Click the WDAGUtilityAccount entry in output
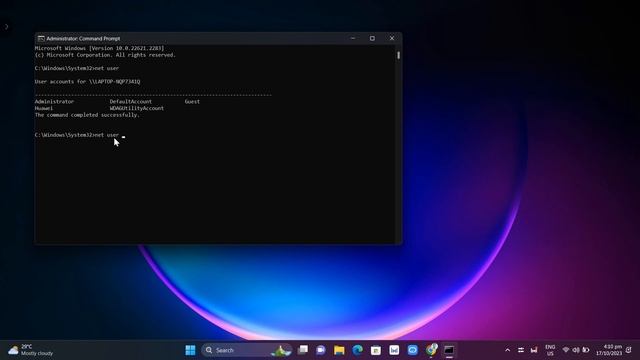The height and width of the screenshot is (360, 640). coord(137,108)
